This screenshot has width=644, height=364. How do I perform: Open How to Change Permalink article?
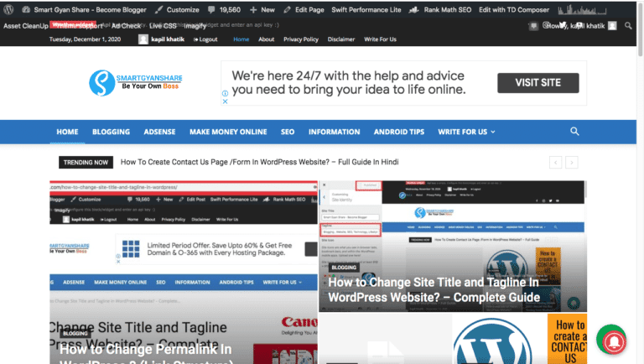(x=146, y=354)
